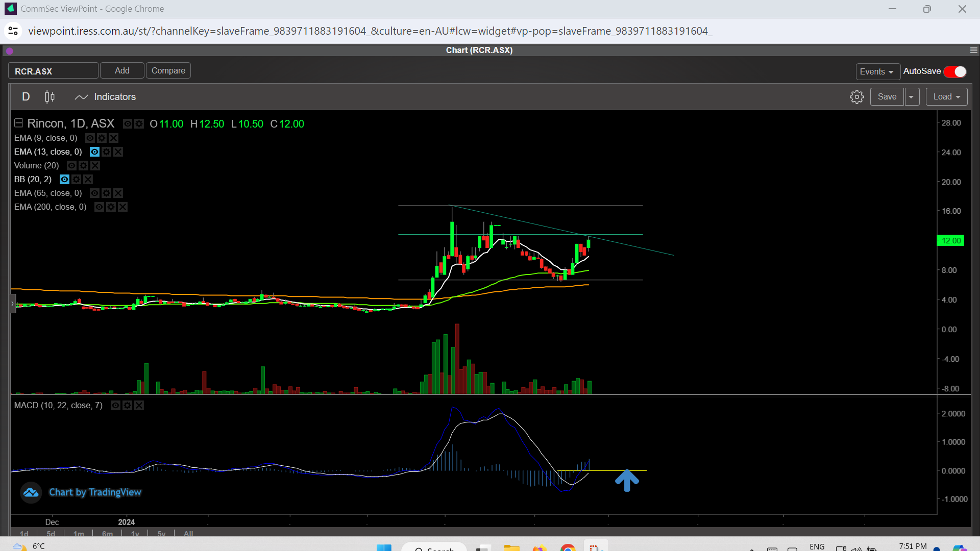
Task: Expand the left-side drawing panel arrow
Action: [13, 304]
